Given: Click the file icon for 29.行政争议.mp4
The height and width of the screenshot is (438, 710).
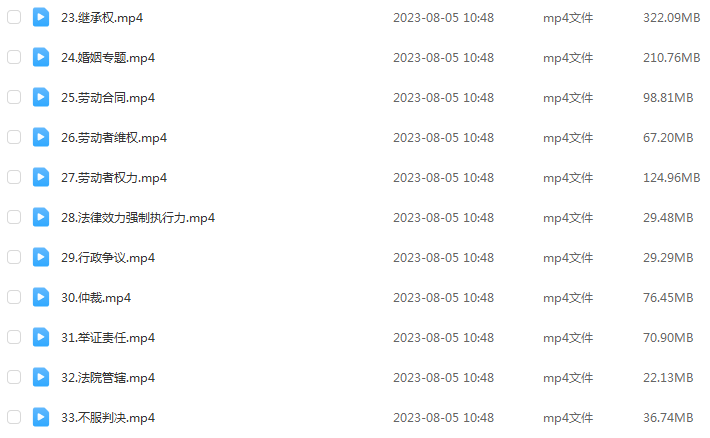Looking at the screenshot, I should tap(41, 257).
